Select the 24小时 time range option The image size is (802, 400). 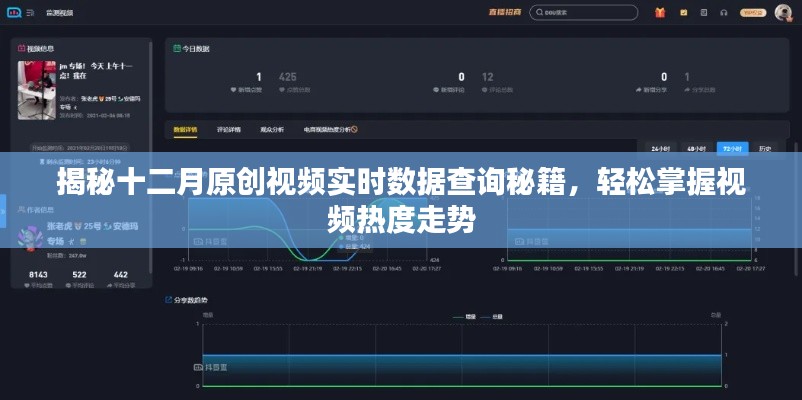point(660,148)
